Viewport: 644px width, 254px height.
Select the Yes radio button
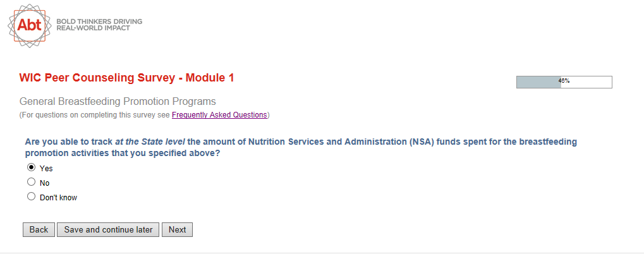(31, 168)
